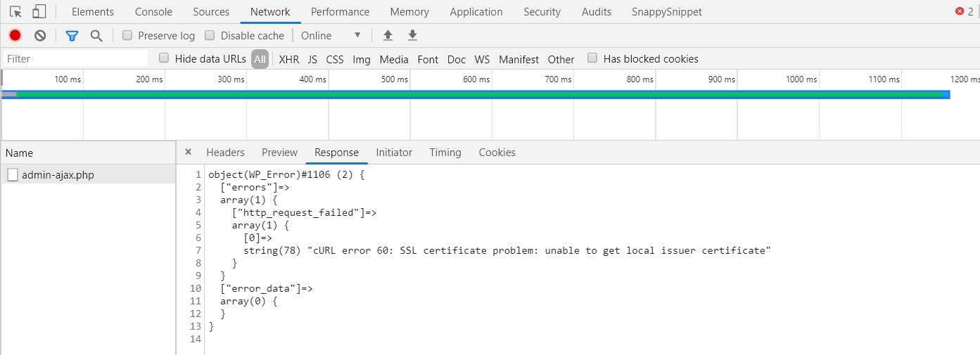980x355 pixels.
Task: Click the Filter text input field
Action: [x=75, y=58]
